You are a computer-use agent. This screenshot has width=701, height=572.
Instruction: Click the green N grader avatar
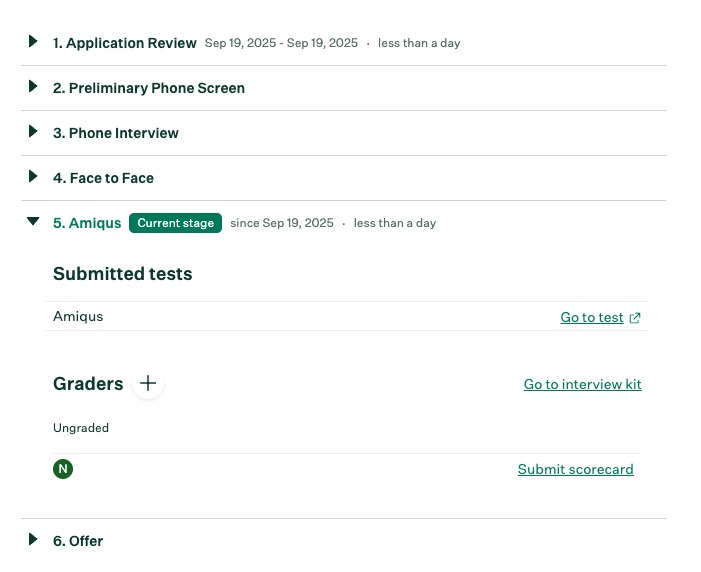(63, 469)
